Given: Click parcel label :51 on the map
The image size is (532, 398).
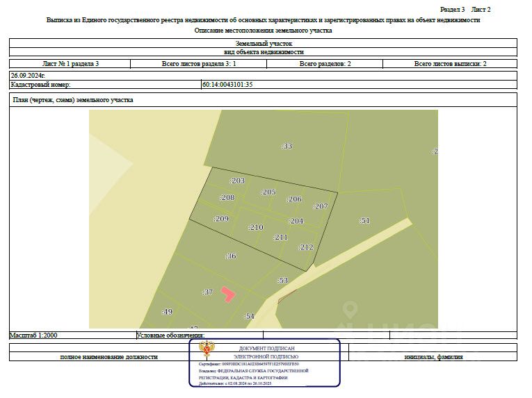Looking at the screenshot, I should [x=364, y=221].
